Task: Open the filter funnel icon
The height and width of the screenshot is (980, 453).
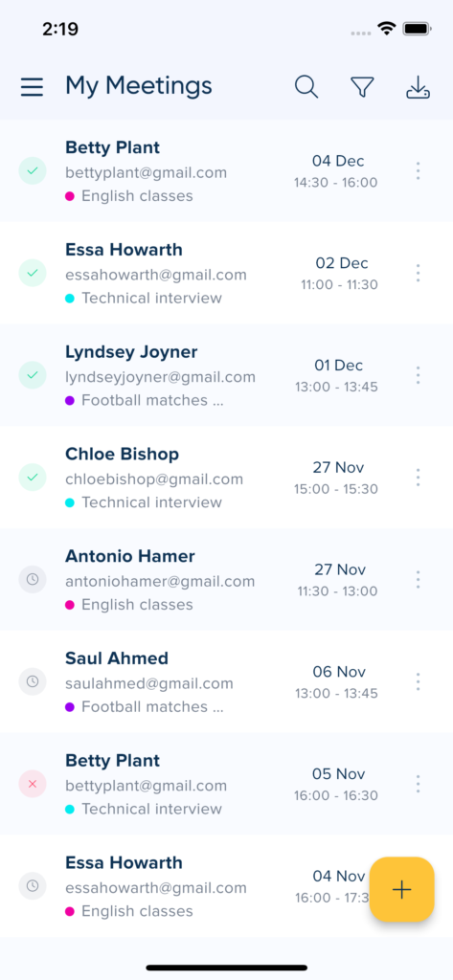Action: click(362, 87)
